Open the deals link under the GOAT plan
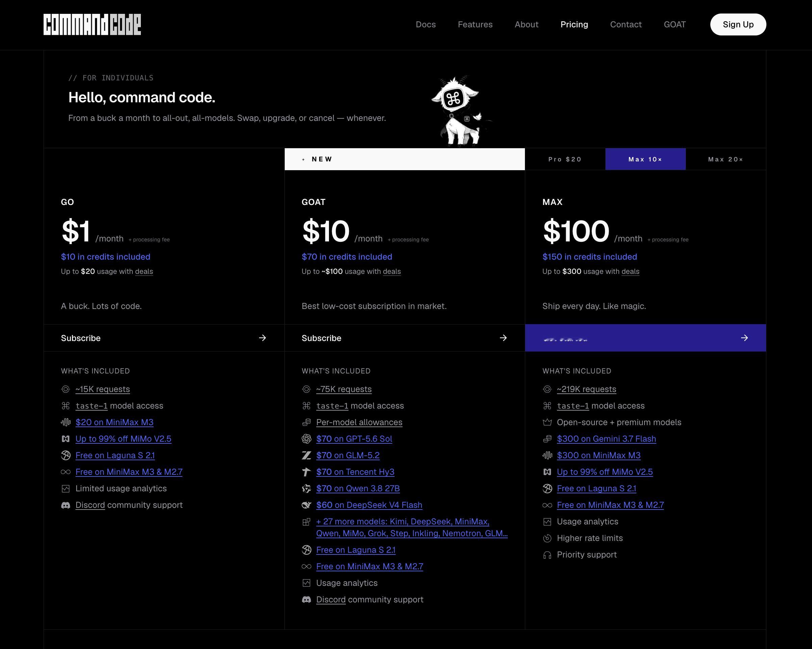The width and height of the screenshot is (812, 649). [x=392, y=271]
